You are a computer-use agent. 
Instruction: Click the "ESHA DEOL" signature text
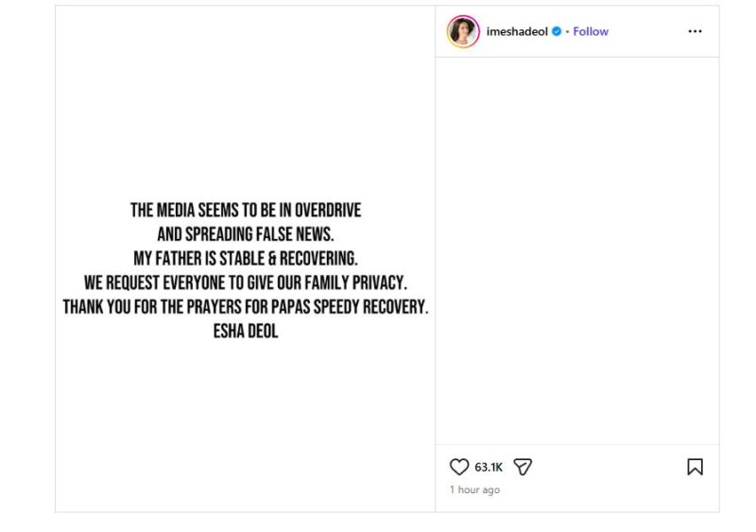[x=245, y=332]
